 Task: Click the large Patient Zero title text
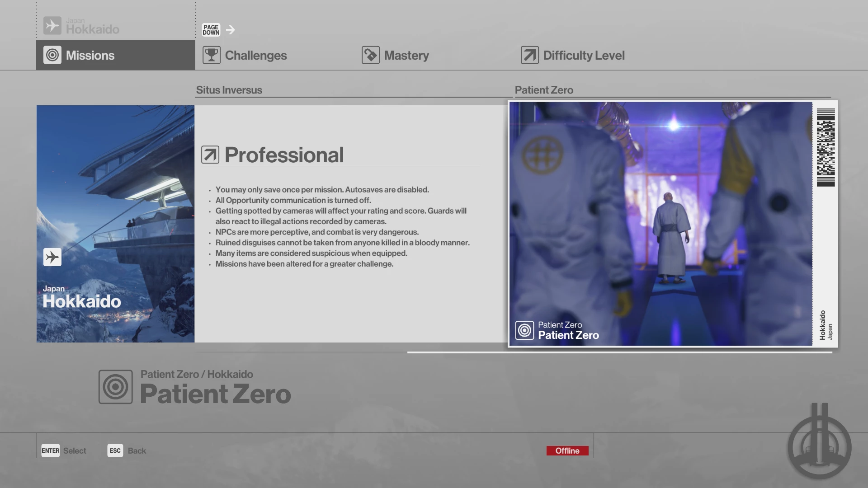coord(216,394)
